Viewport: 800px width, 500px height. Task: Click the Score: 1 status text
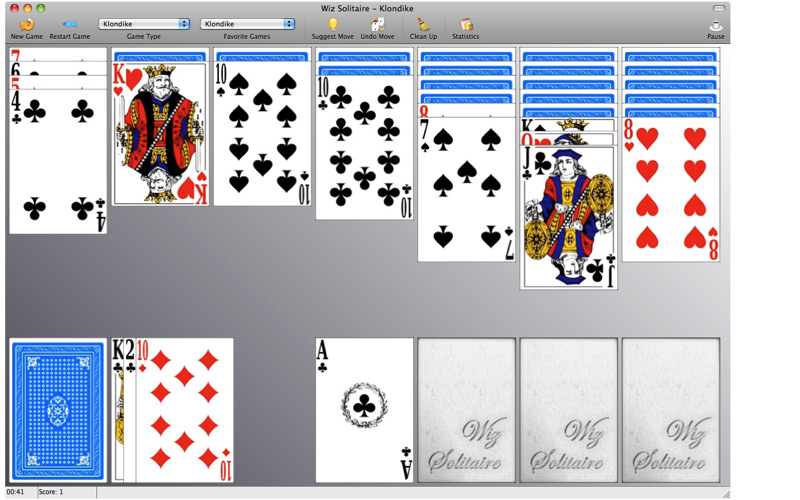pos(51,492)
